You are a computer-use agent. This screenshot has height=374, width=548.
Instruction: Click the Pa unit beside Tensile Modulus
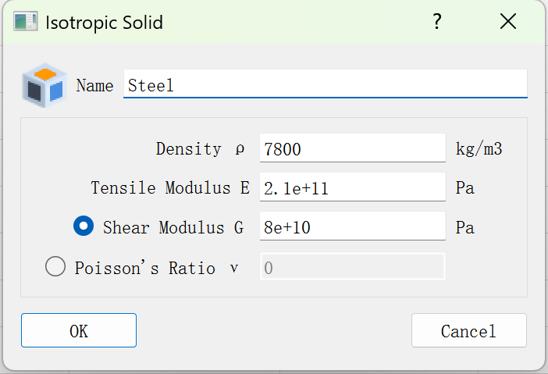[465, 188]
